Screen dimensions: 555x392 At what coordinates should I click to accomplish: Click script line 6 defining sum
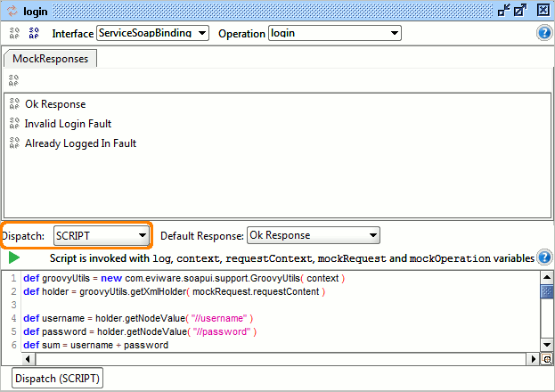[x=96, y=345]
